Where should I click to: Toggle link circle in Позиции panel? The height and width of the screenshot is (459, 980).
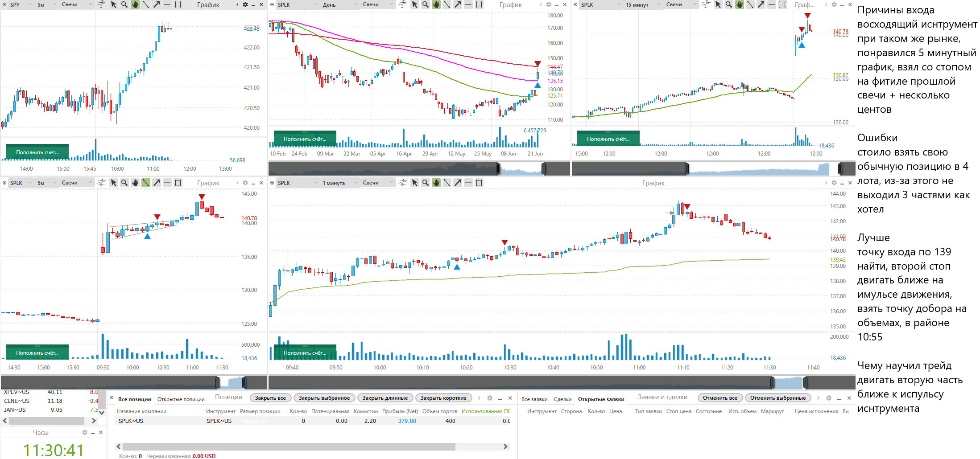tap(112, 398)
